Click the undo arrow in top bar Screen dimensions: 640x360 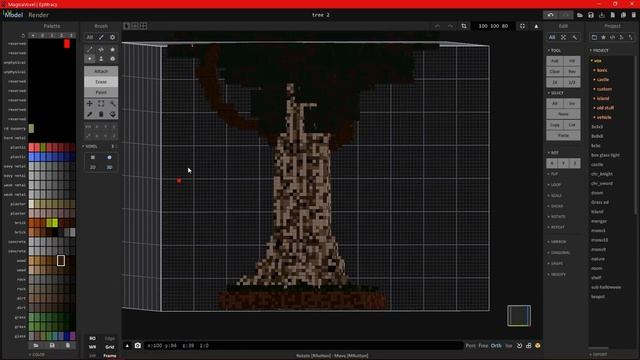coord(551,15)
